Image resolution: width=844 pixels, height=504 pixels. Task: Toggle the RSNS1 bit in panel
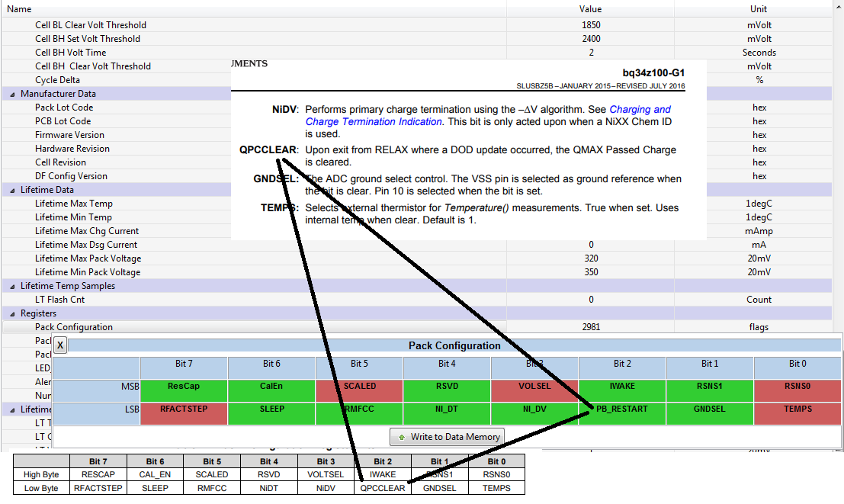click(710, 390)
